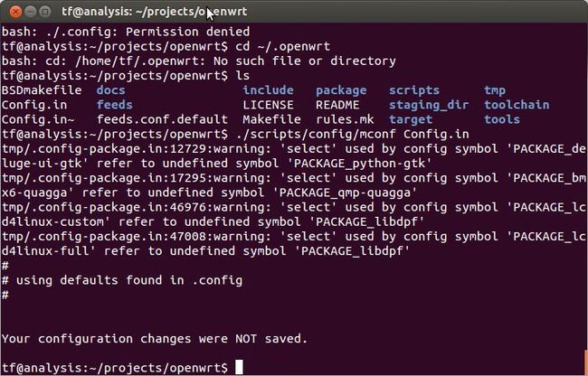Click the 'scripts' directory name
Viewport: 588px width, 376px height.
[x=414, y=90]
